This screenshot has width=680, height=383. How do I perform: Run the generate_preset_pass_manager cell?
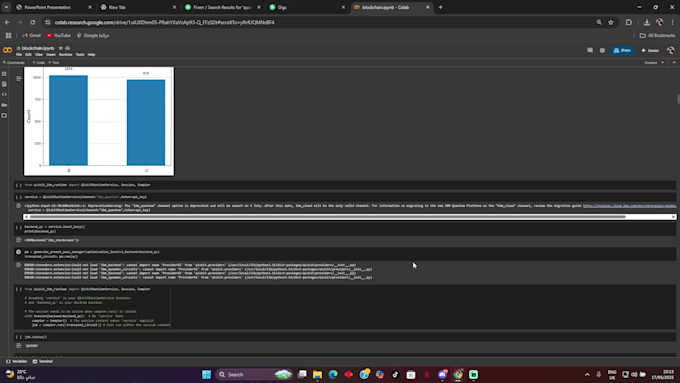[19, 252]
